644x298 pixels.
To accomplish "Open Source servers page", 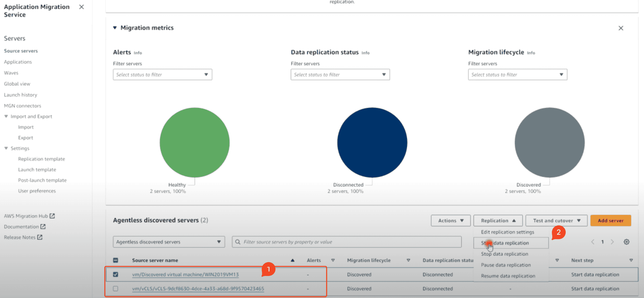I will coord(21,51).
